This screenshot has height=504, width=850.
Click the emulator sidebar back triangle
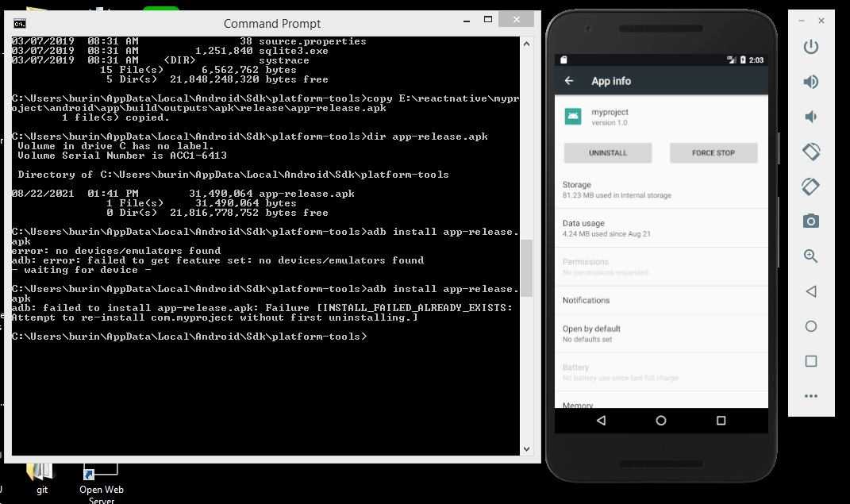[x=810, y=291]
